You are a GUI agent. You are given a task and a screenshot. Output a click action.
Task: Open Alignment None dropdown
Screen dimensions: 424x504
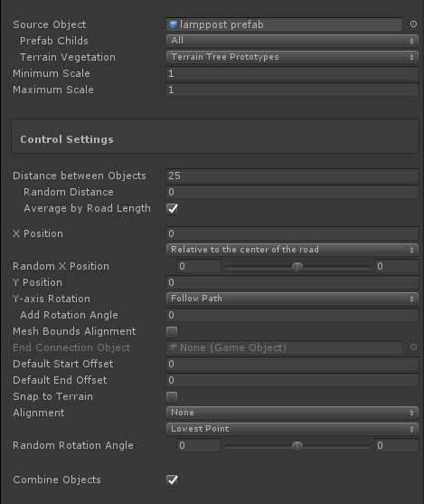point(292,413)
